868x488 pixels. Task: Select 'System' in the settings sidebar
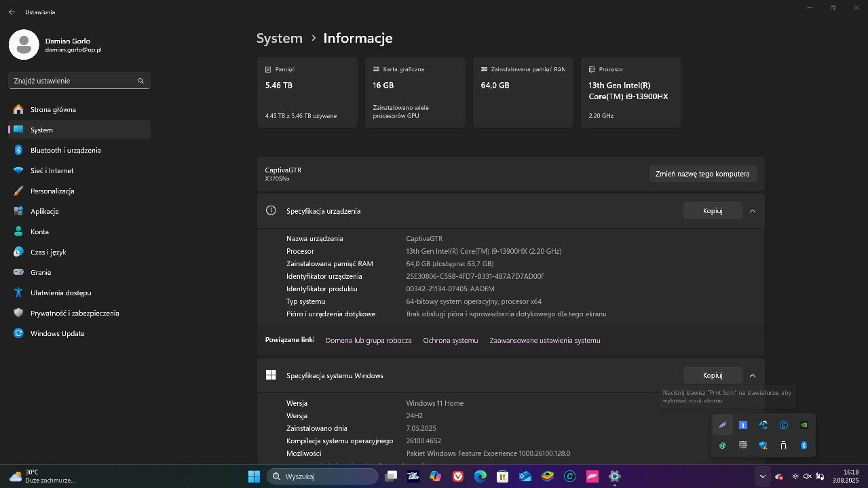click(x=79, y=130)
